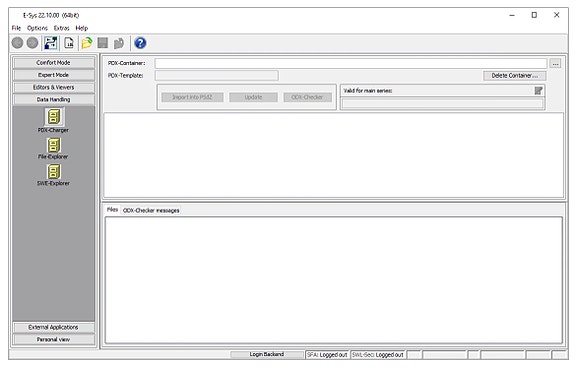
Task: Click the Login Backend button
Action: point(267,354)
